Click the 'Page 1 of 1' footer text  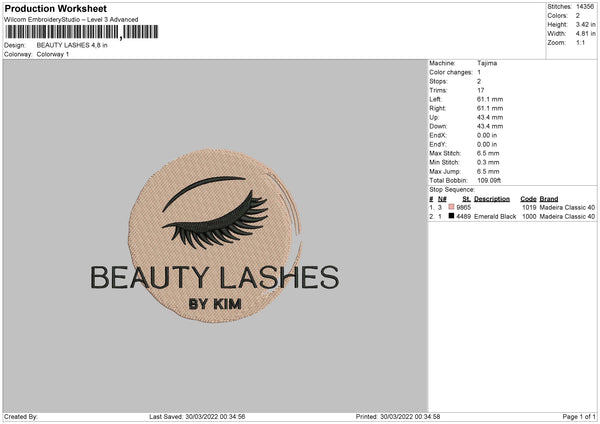click(x=579, y=417)
